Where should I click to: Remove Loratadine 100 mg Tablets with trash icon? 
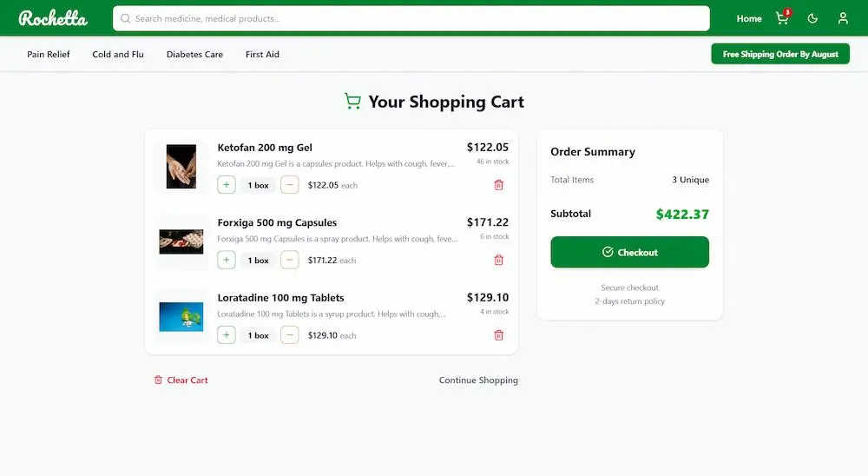click(x=499, y=335)
